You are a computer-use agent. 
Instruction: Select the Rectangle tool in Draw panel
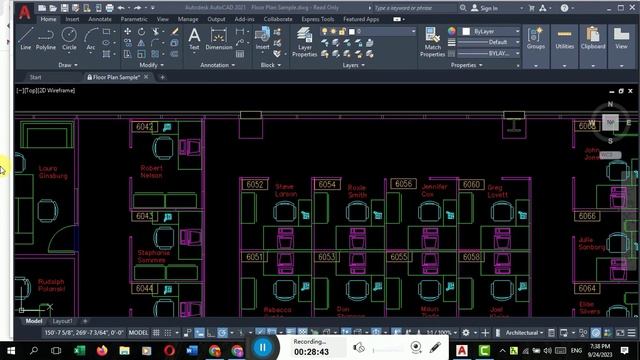pos(106,31)
